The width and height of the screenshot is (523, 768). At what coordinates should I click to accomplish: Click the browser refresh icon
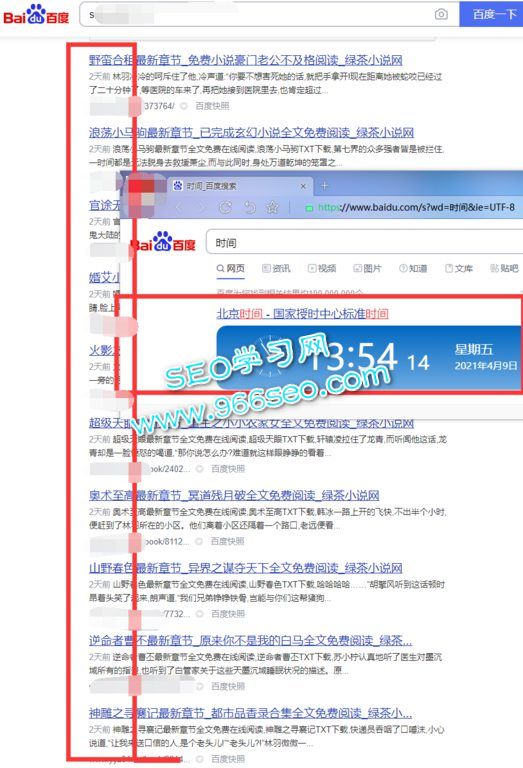coord(225,208)
